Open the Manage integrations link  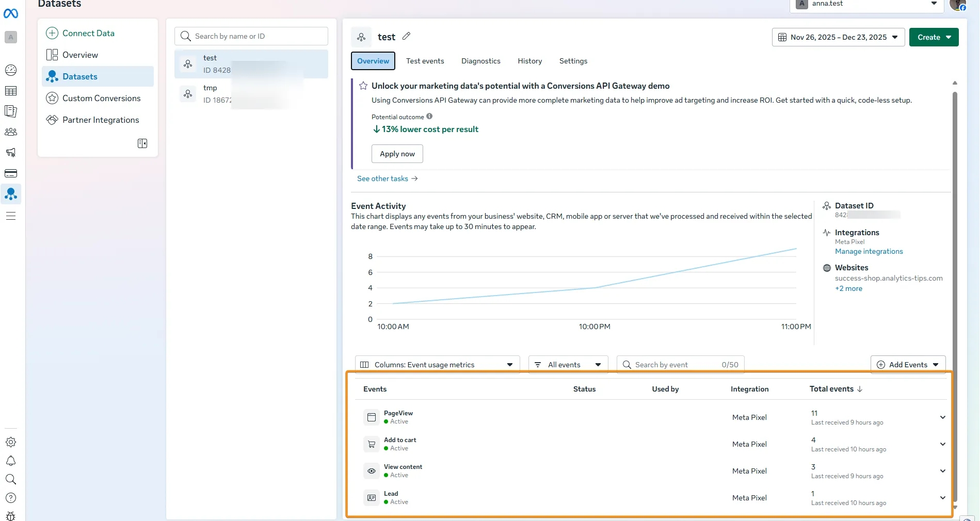point(869,251)
